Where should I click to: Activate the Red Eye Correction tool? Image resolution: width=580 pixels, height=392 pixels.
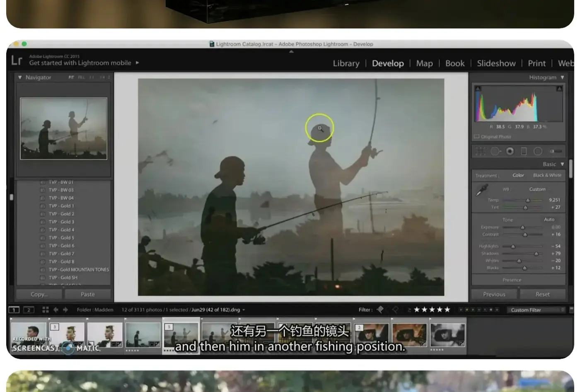click(510, 151)
